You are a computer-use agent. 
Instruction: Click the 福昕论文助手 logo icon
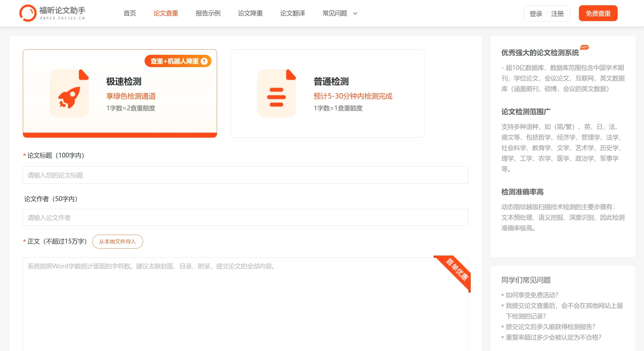coord(28,13)
